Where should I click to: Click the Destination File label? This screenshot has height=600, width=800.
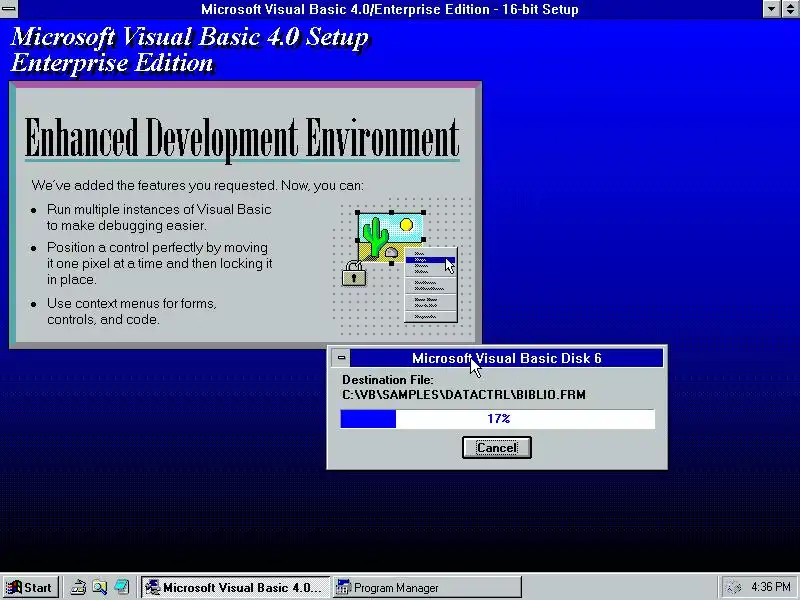pos(387,380)
